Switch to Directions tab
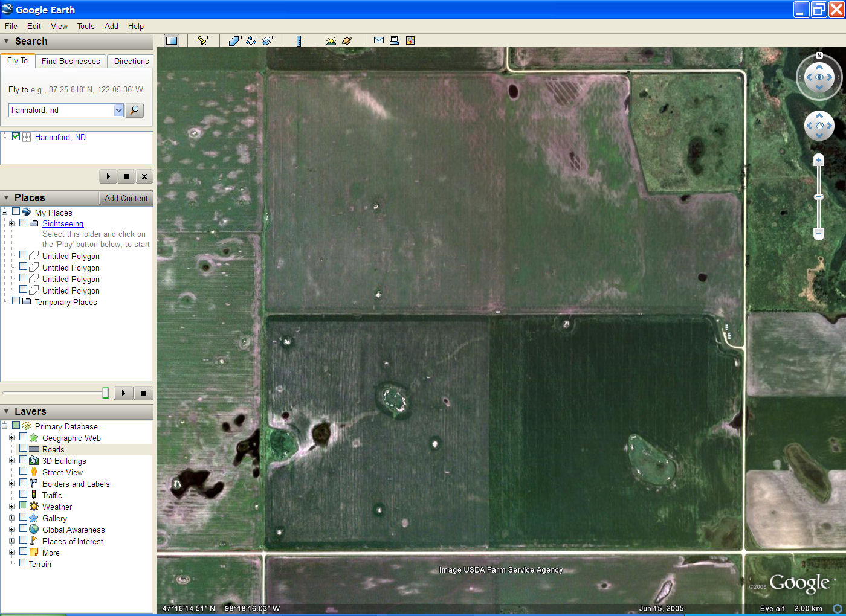 (x=131, y=61)
